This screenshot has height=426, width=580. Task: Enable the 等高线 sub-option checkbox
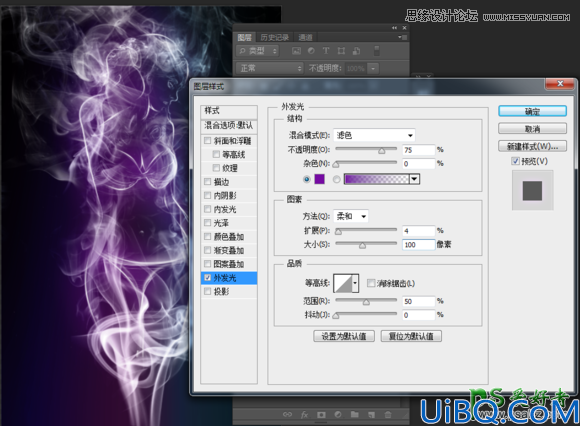tap(216, 154)
